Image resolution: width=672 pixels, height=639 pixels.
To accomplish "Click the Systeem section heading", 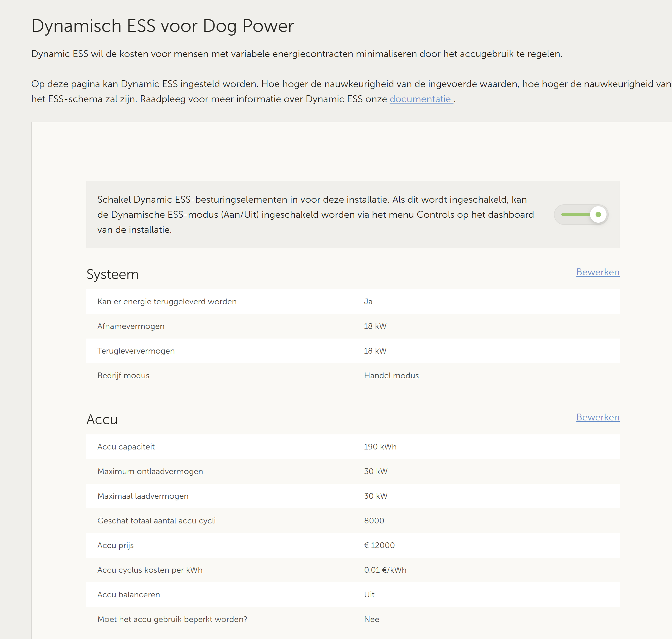I will 112,274.
